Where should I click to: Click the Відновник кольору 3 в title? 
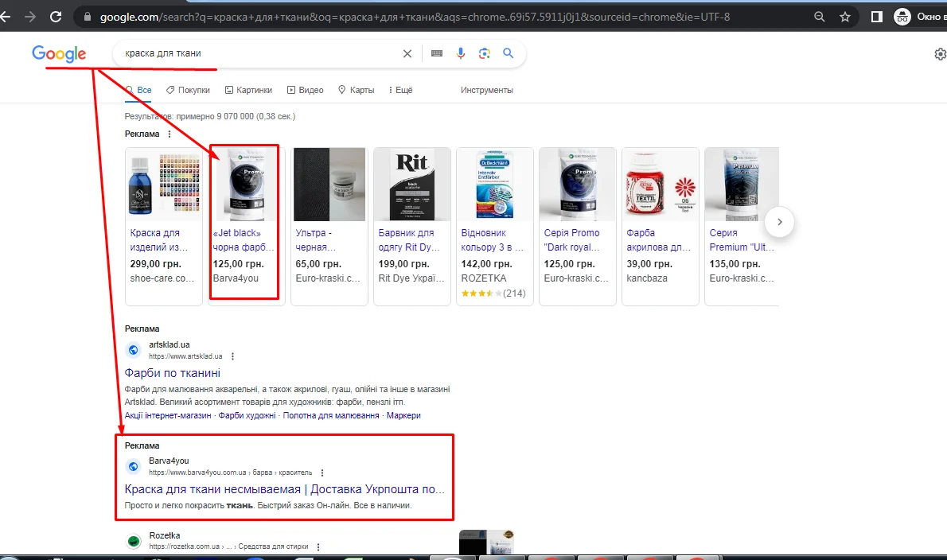tap(493, 240)
